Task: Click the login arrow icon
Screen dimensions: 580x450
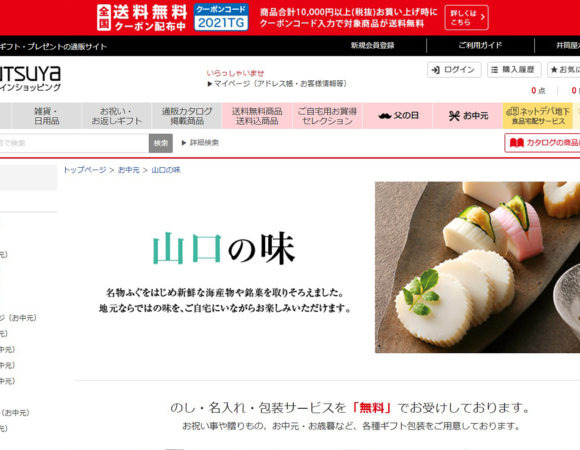Action: tap(436, 70)
